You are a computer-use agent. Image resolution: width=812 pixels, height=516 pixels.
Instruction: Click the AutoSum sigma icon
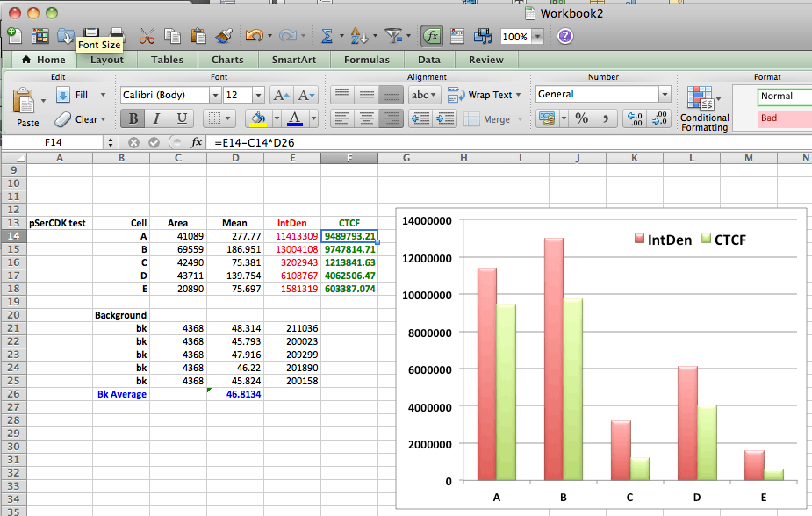(x=327, y=36)
